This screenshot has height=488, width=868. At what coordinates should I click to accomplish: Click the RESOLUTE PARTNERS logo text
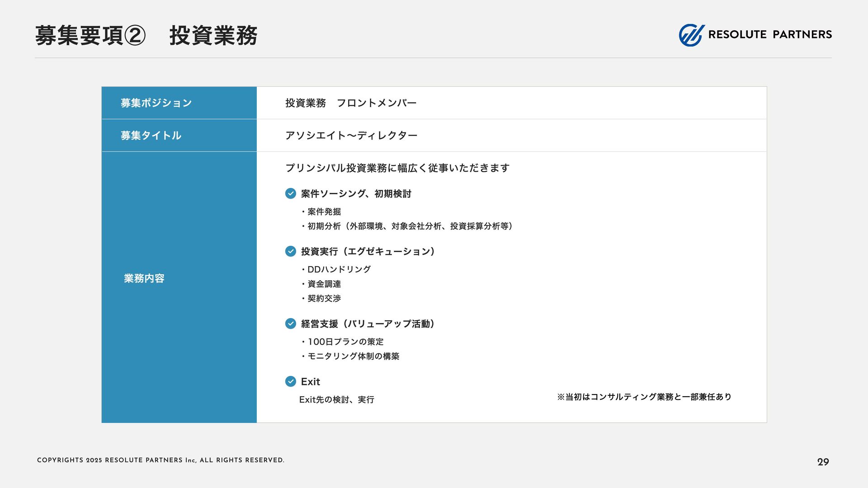[769, 35]
